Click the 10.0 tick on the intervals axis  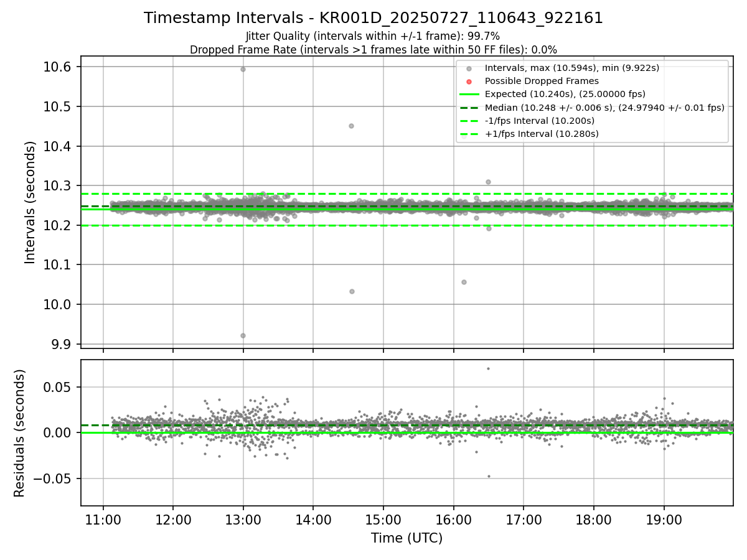[59, 304]
